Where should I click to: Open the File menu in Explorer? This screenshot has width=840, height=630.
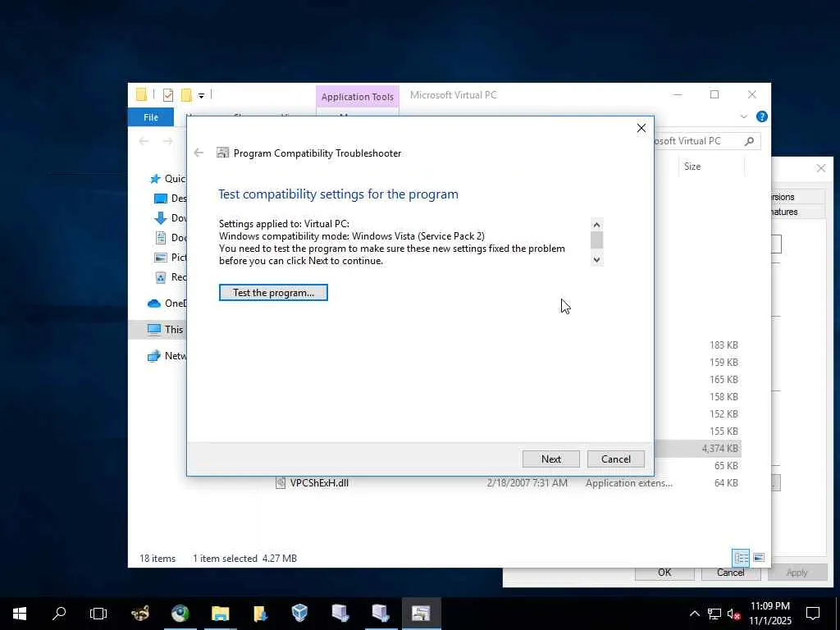click(x=151, y=116)
